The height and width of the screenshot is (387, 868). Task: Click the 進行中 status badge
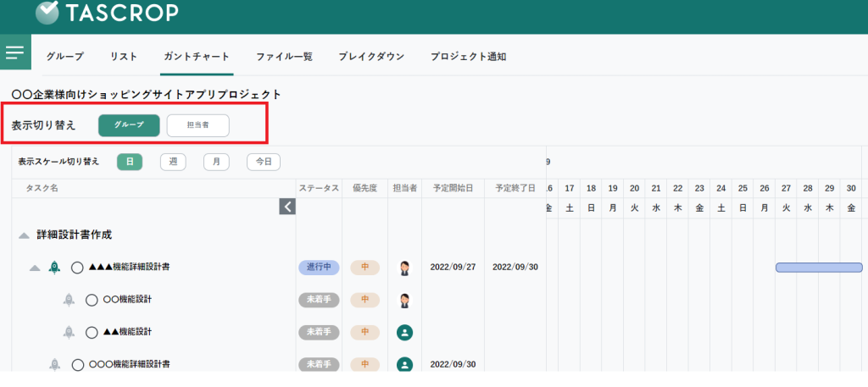pos(319,268)
